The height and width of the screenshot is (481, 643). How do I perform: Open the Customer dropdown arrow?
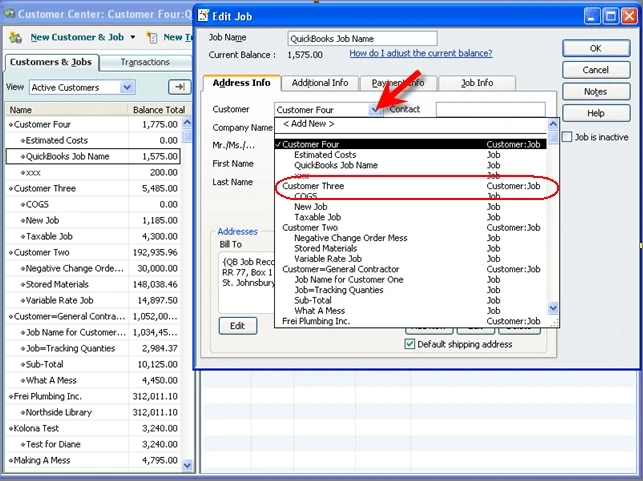pyautogui.click(x=375, y=109)
